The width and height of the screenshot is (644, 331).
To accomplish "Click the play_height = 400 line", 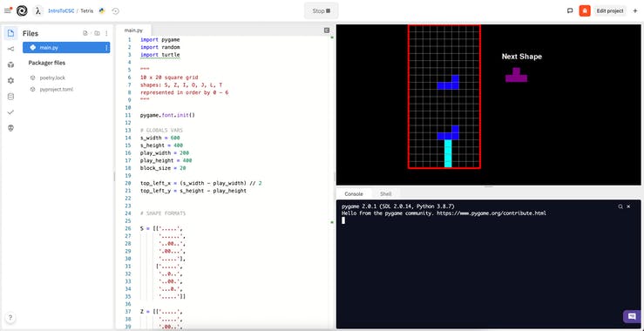I will pyautogui.click(x=166, y=160).
